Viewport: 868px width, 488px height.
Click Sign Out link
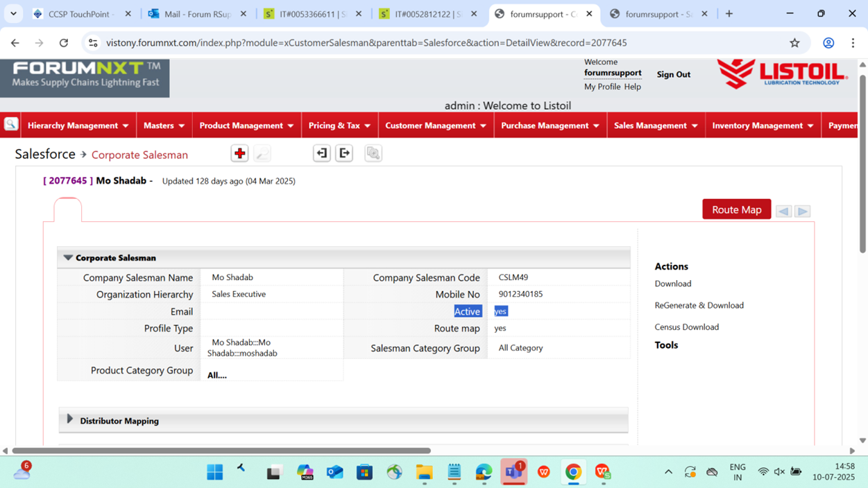[673, 74]
